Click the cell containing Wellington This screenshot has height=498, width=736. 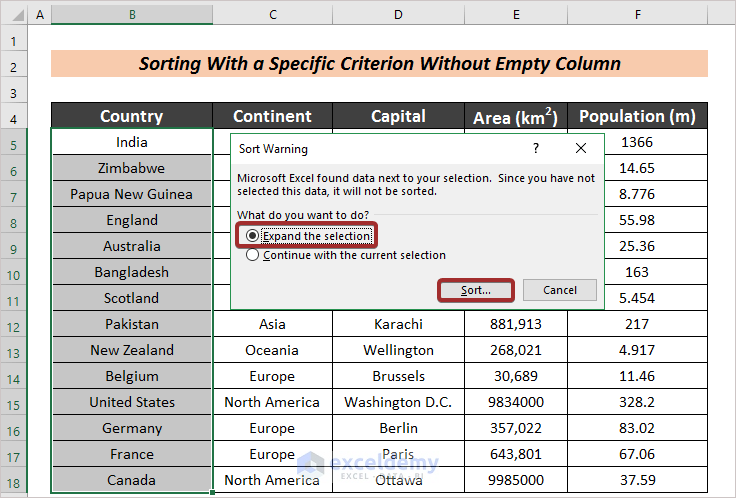click(398, 350)
